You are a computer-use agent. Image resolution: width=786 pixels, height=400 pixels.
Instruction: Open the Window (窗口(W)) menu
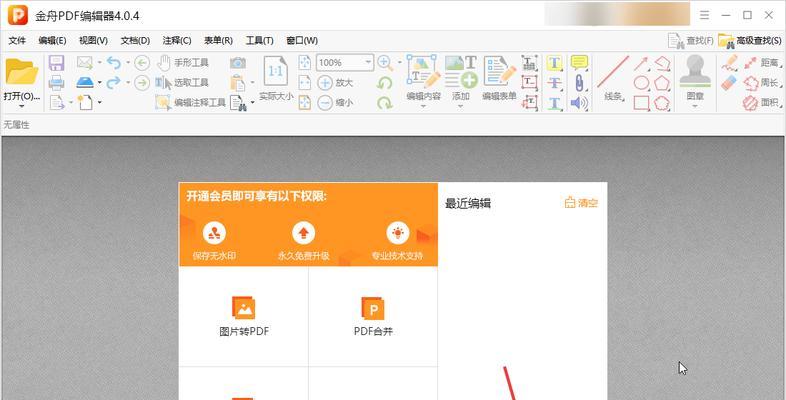coord(302,41)
